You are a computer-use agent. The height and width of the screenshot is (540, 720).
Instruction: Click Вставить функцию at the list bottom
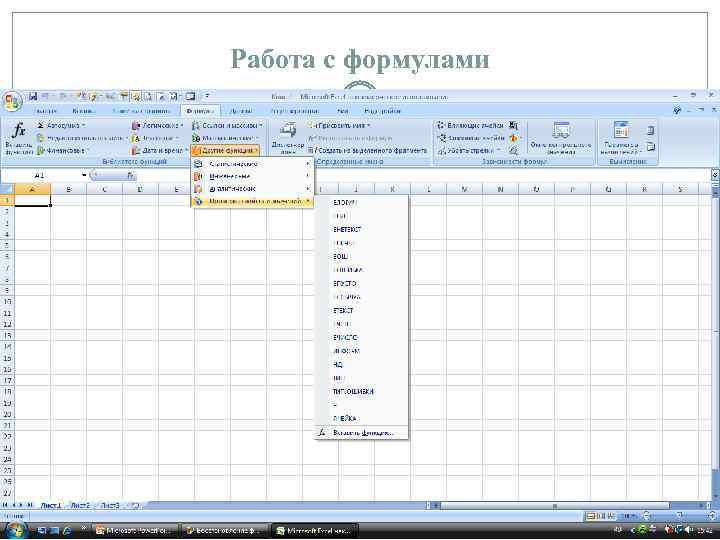point(362,433)
